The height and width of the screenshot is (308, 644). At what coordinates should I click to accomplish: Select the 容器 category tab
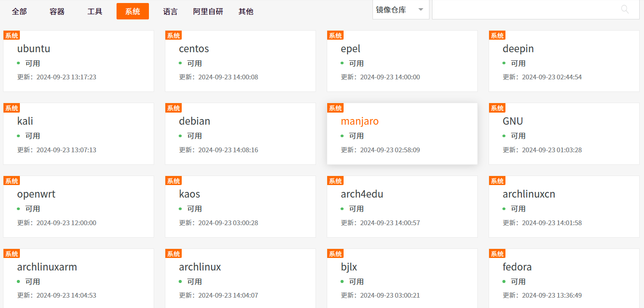(x=57, y=12)
